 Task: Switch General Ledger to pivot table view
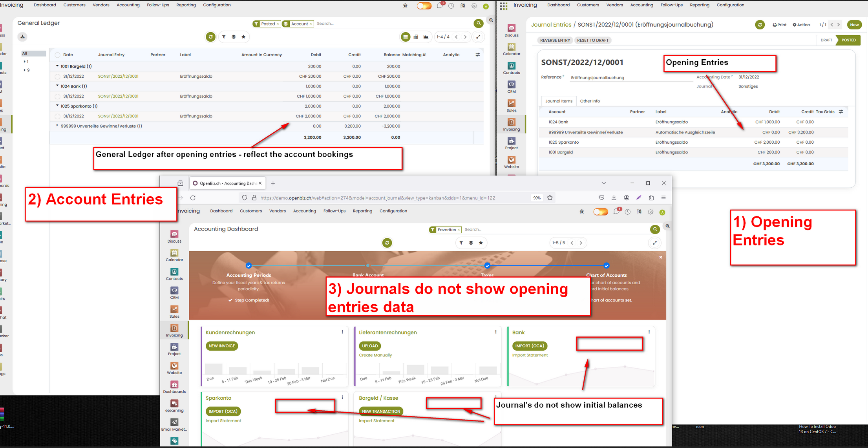(416, 37)
